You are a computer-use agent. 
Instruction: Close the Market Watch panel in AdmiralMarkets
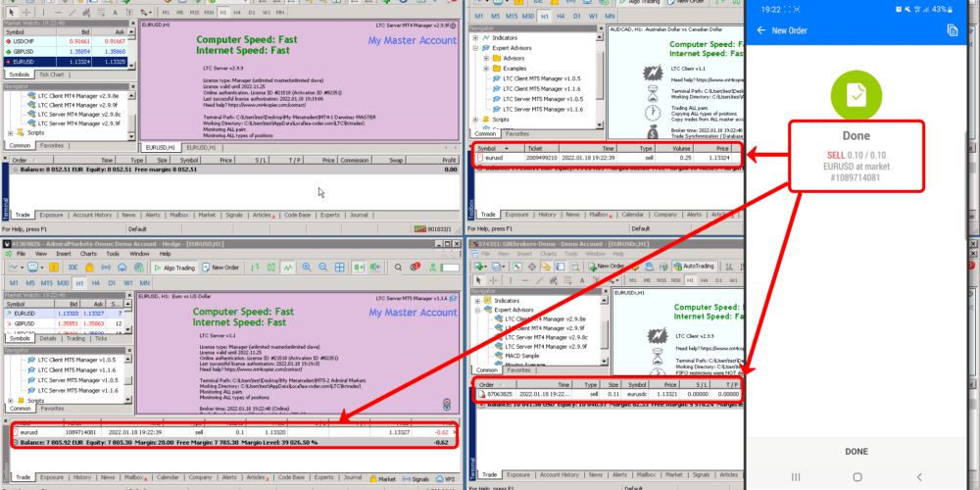[x=130, y=296]
